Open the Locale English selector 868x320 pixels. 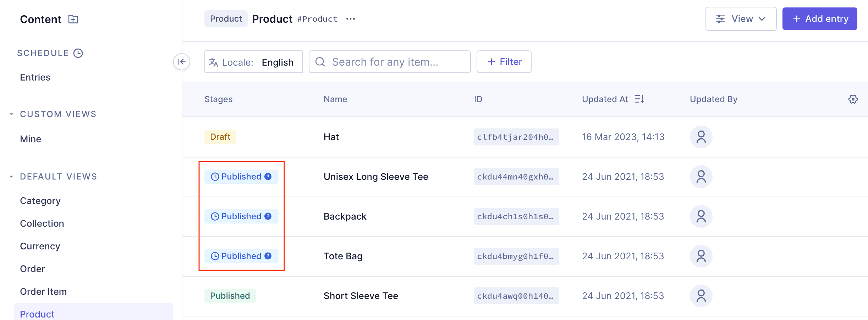point(253,62)
